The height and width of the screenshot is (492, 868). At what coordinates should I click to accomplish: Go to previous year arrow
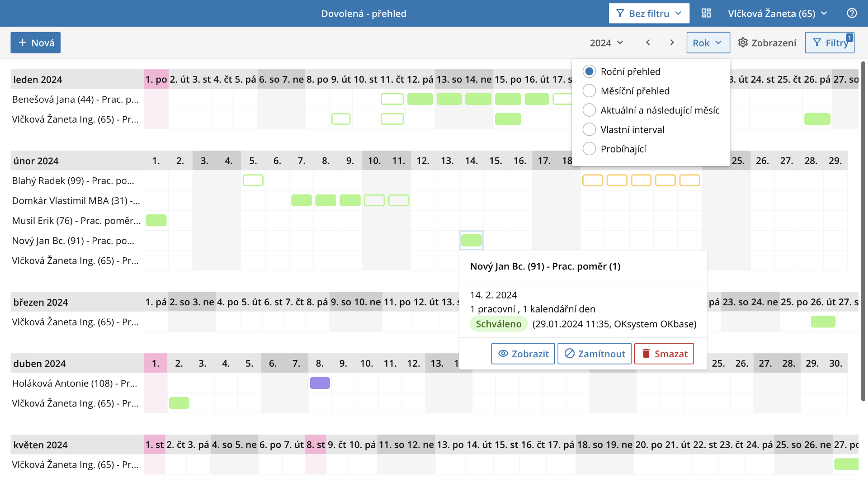(648, 43)
